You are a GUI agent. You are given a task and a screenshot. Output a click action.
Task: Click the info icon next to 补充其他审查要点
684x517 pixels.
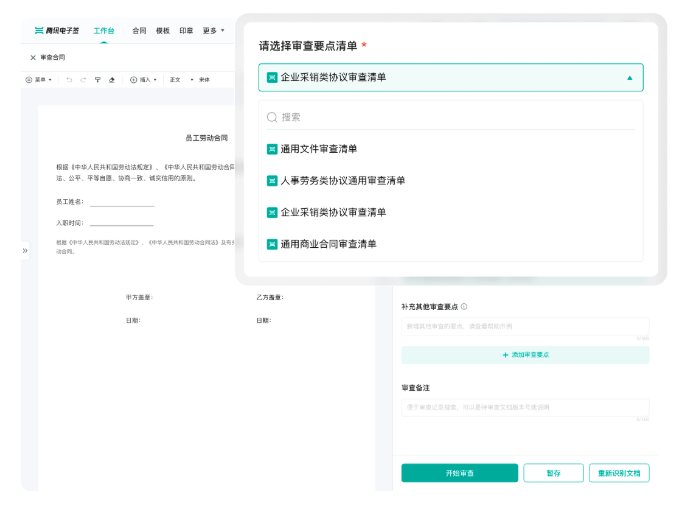point(464,307)
